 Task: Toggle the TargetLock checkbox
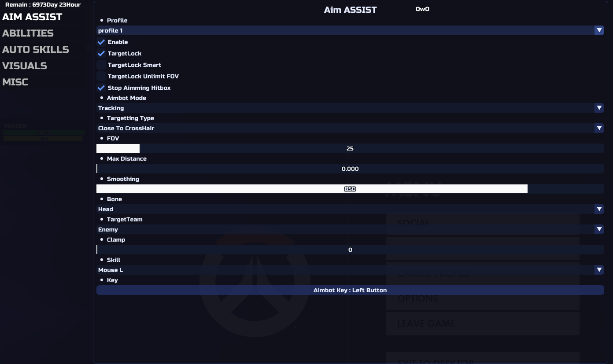pyautogui.click(x=101, y=54)
